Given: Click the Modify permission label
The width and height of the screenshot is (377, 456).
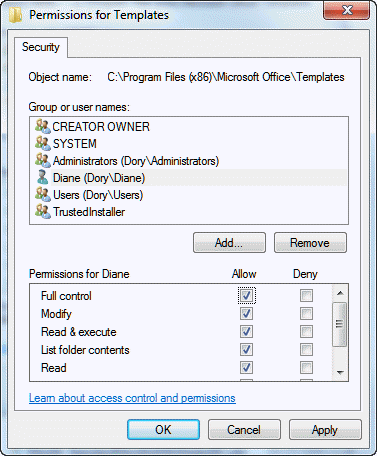Looking at the screenshot, I should coord(56,314).
